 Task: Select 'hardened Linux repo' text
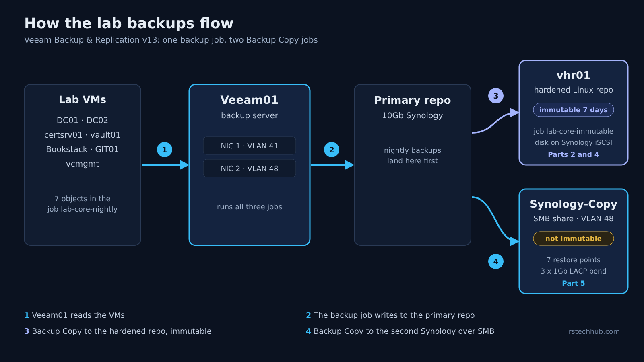tap(574, 90)
